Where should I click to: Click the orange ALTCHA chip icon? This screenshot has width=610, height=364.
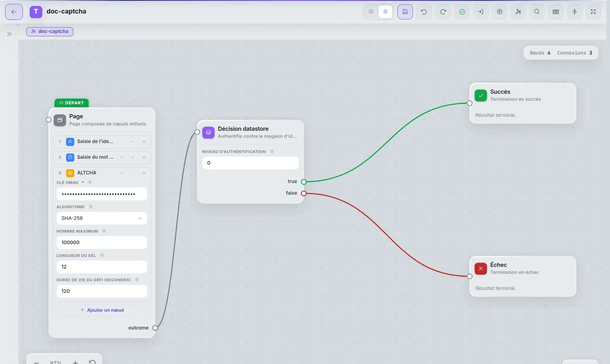[70, 173]
